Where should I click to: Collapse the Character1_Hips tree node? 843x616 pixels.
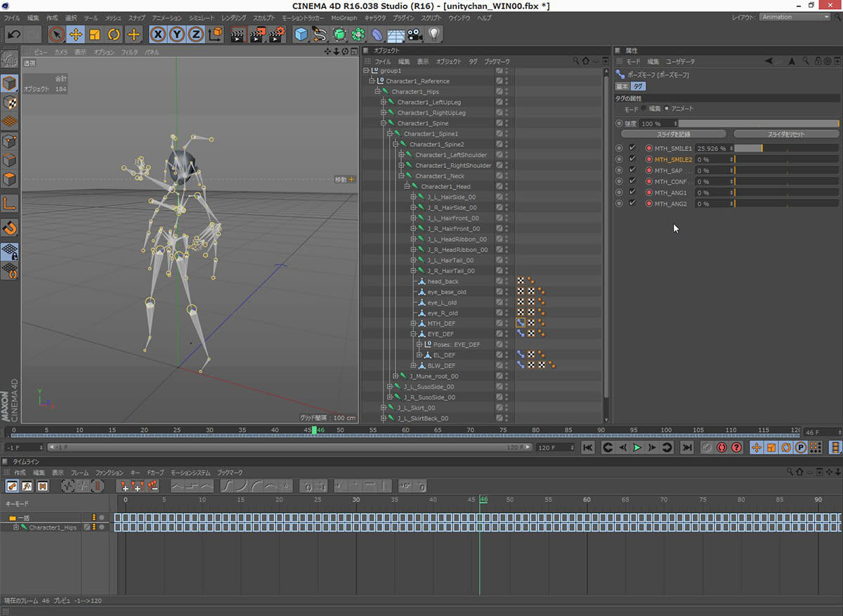coord(377,91)
